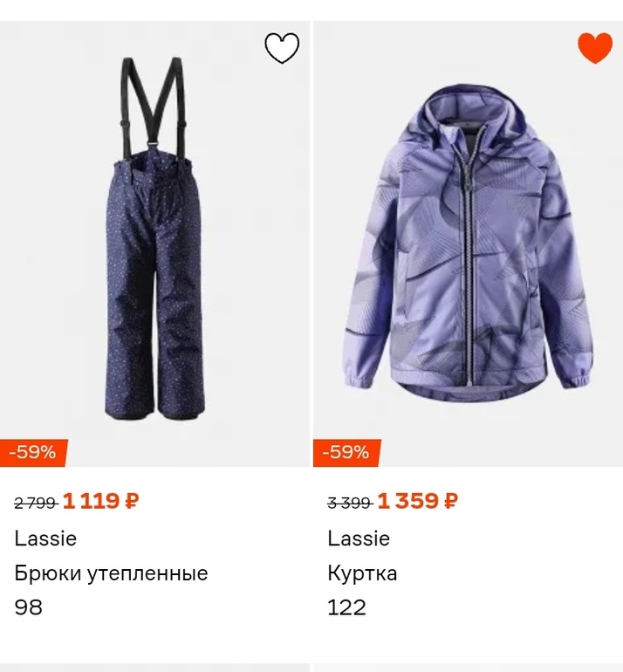The width and height of the screenshot is (623, 672).
Task: Open Lassie brand above Брюки утепленные
Action: [45, 538]
